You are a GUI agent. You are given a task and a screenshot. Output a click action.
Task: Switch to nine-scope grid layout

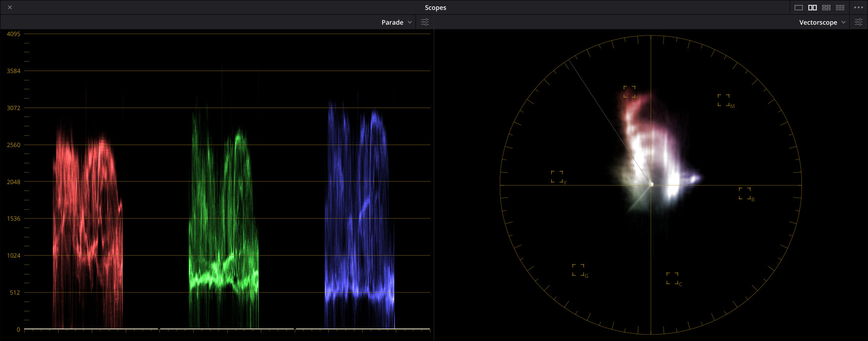(x=840, y=7)
